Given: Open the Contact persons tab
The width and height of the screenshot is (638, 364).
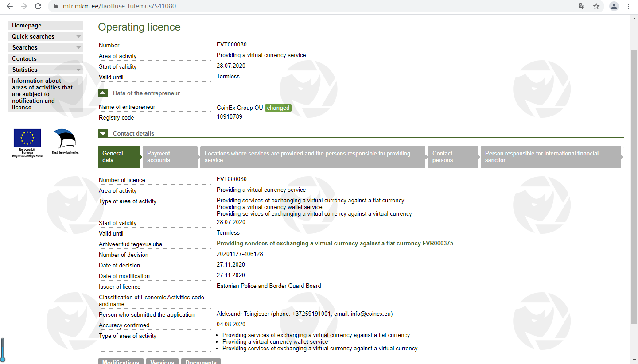Looking at the screenshot, I should [x=452, y=157].
